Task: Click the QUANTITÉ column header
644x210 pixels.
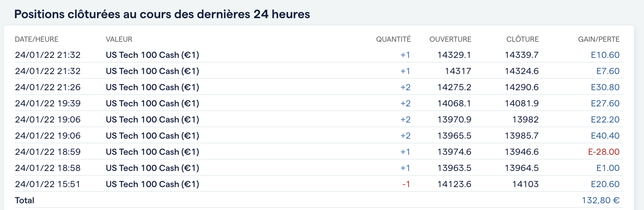Action: pos(393,39)
